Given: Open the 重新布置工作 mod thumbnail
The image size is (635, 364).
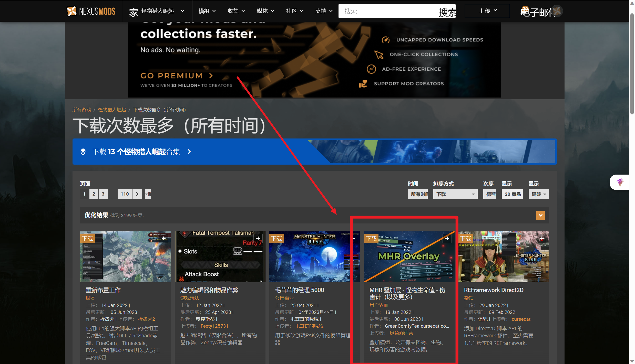Looking at the screenshot, I should point(125,257).
